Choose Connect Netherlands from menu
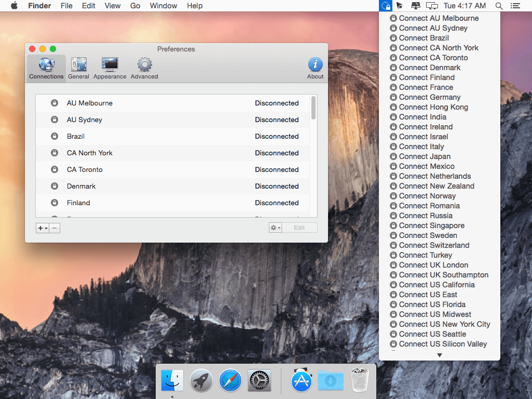532x399 pixels. (440, 176)
